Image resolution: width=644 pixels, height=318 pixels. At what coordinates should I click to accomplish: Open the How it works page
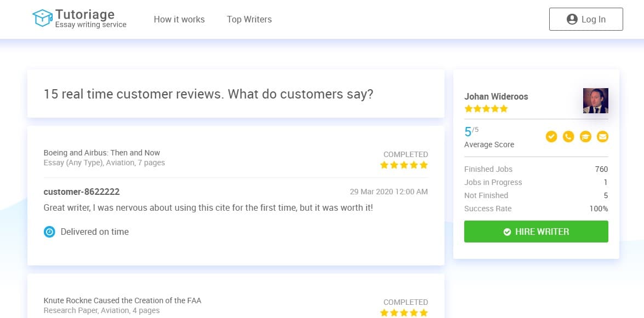coord(179,19)
